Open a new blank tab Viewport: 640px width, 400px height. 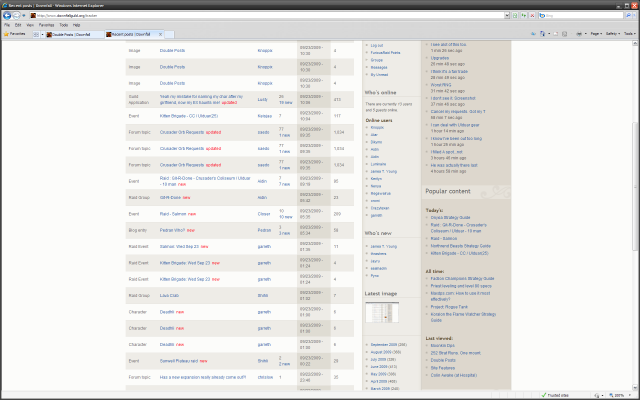(x=169, y=35)
